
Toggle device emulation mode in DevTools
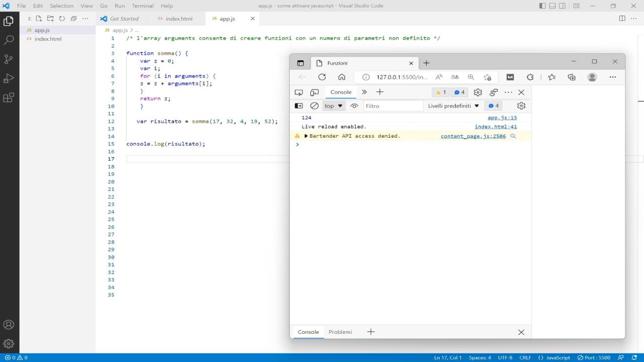314,92
